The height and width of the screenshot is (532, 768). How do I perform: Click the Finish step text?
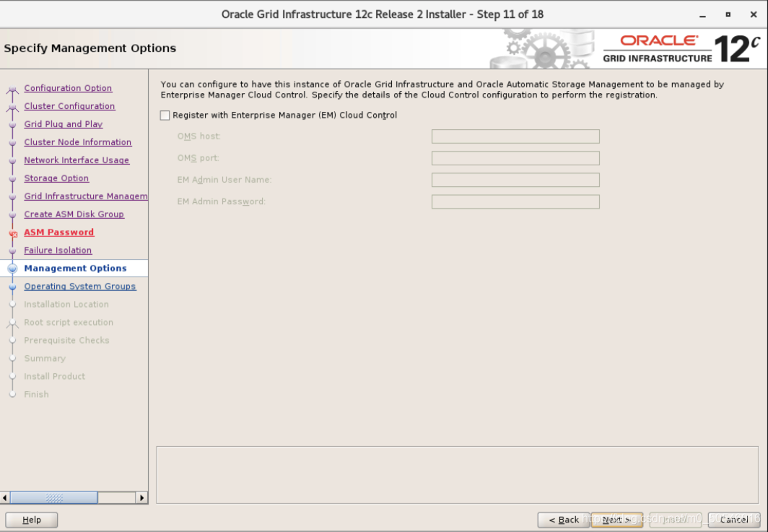pyautogui.click(x=36, y=394)
